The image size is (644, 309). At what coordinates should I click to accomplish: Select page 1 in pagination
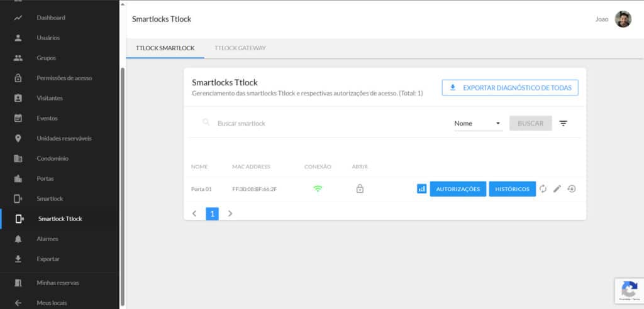point(213,214)
